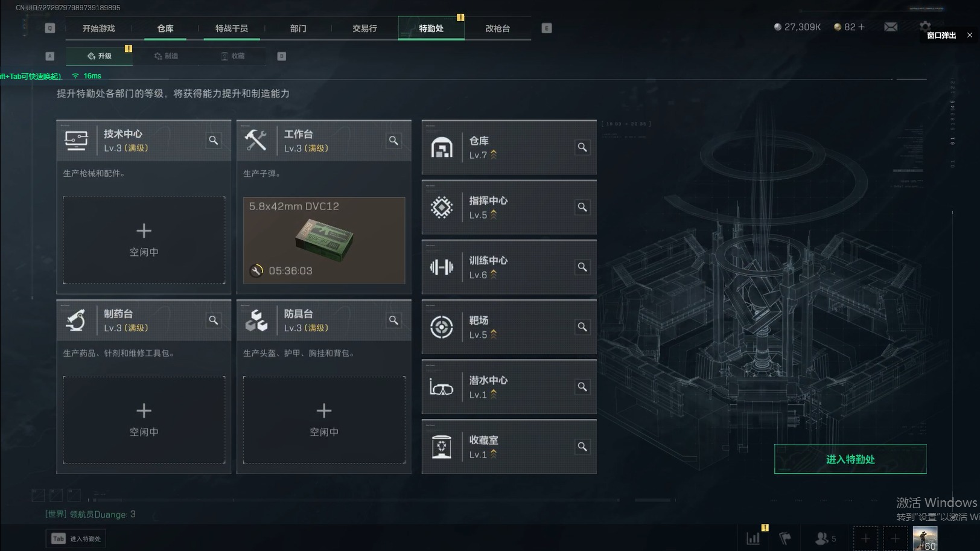Click the flag icon in bottom bar
Screen dimensions: 980x551
(785, 538)
